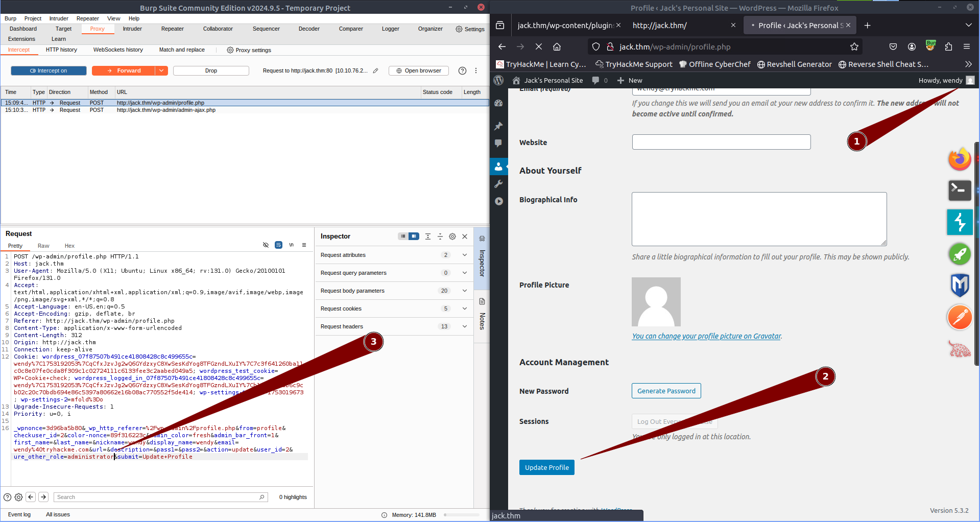This screenshot has width=980, height=522.
Task: Expand Request cookies section
Action: point(394,309)
